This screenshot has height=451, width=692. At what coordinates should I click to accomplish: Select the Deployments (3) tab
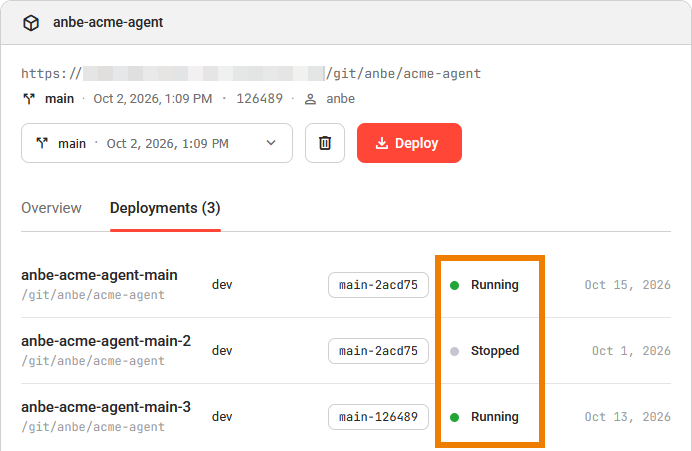165,208
